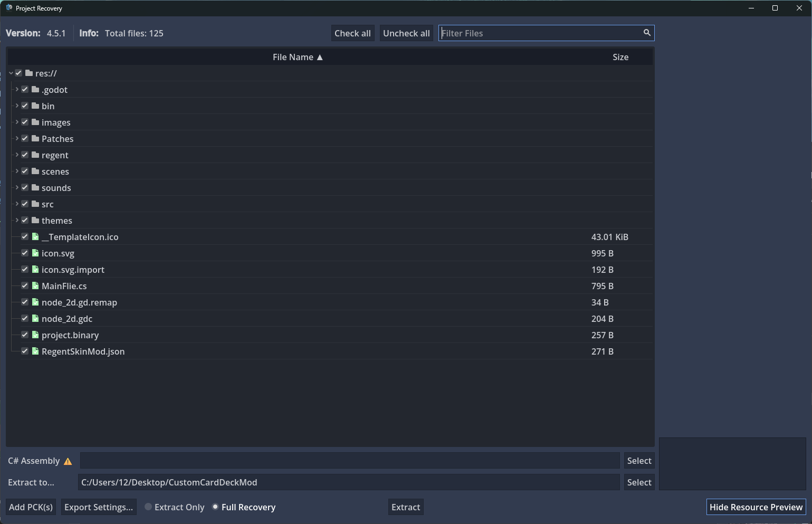Click the file icon for project.binary

(x=35, y=335)
